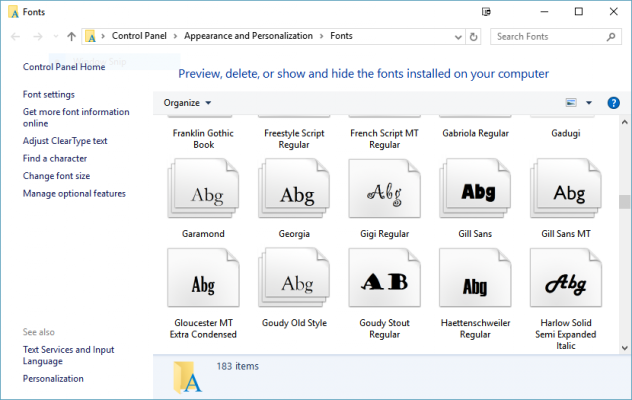Select Gloucester MT Extra Condensed font icon
The height and width of the screenshot is (400, 632).
coord(203,278)
